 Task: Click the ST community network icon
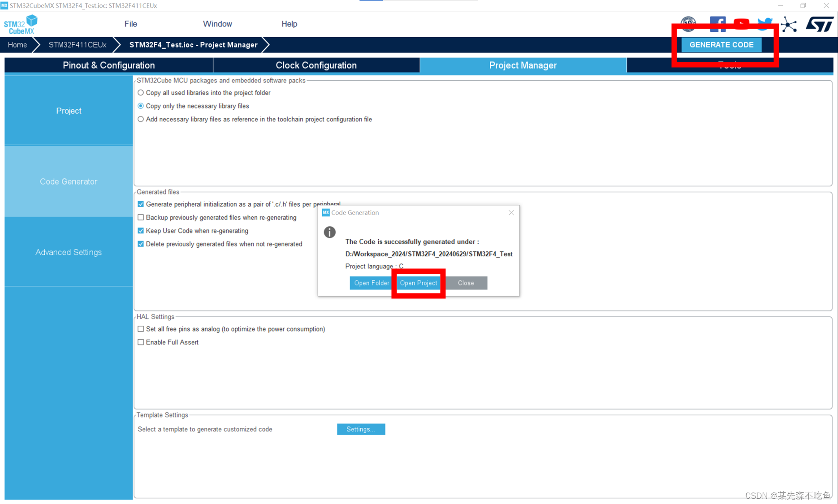(x=789, y=24)
